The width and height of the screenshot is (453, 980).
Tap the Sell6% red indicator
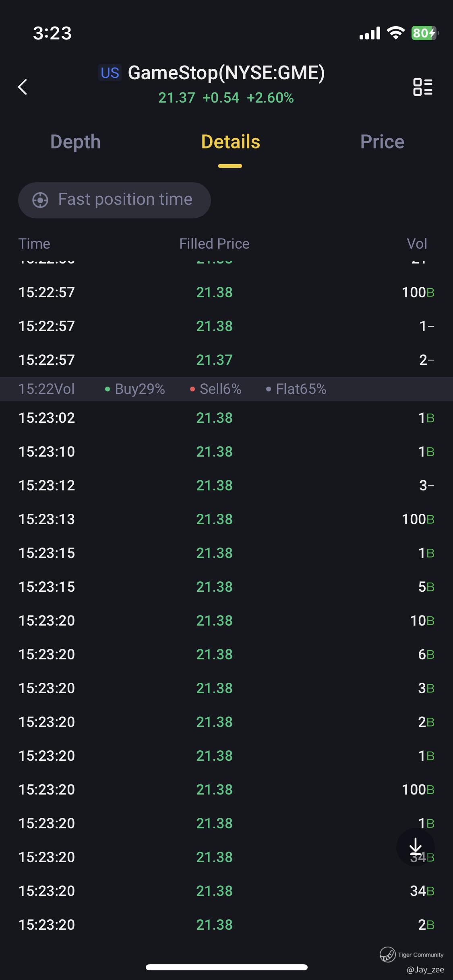click(216, 389)
